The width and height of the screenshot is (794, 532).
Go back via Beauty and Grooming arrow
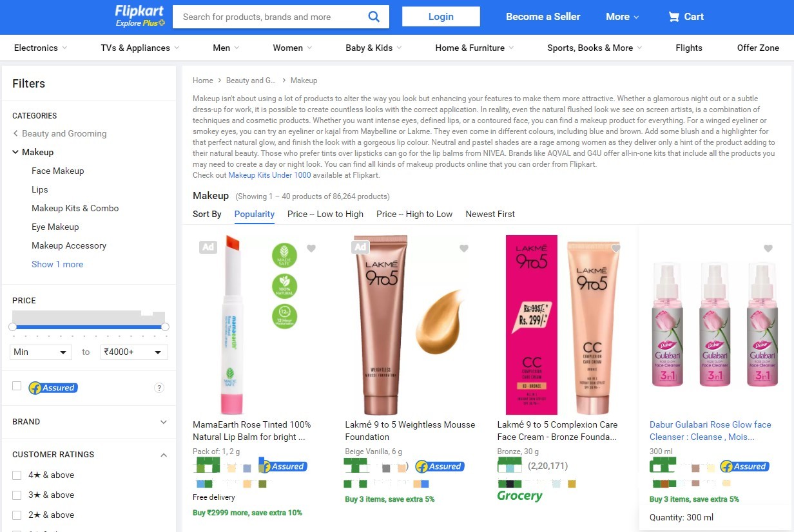[15, 133]
